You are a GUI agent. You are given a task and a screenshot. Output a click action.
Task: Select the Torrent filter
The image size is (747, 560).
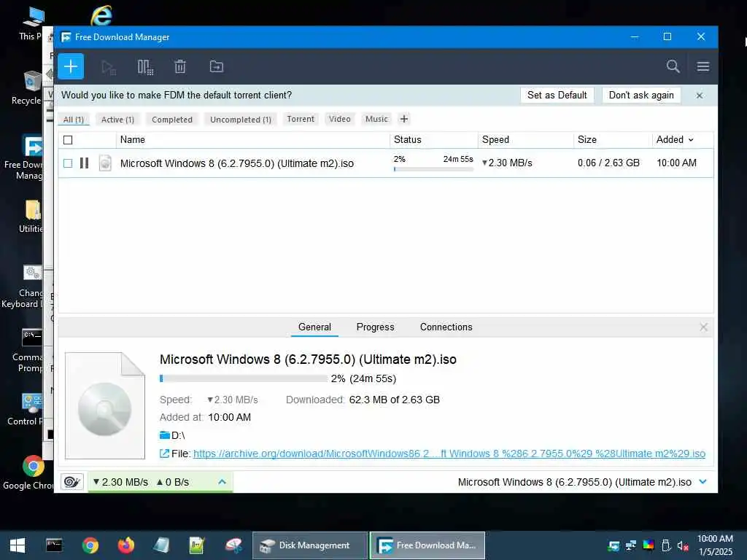pyautogui.click(x=301, y=119)
